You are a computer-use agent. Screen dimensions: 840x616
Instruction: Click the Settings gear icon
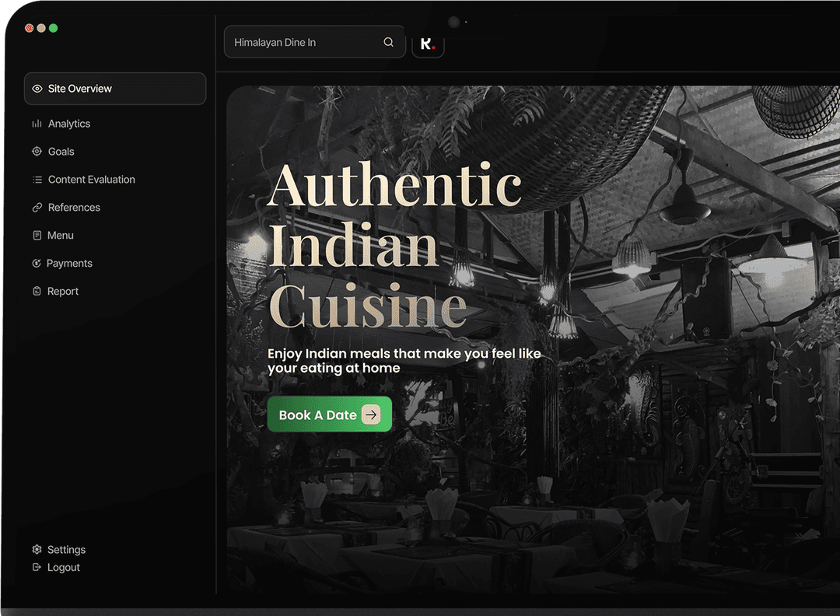[x=37, y=550]
